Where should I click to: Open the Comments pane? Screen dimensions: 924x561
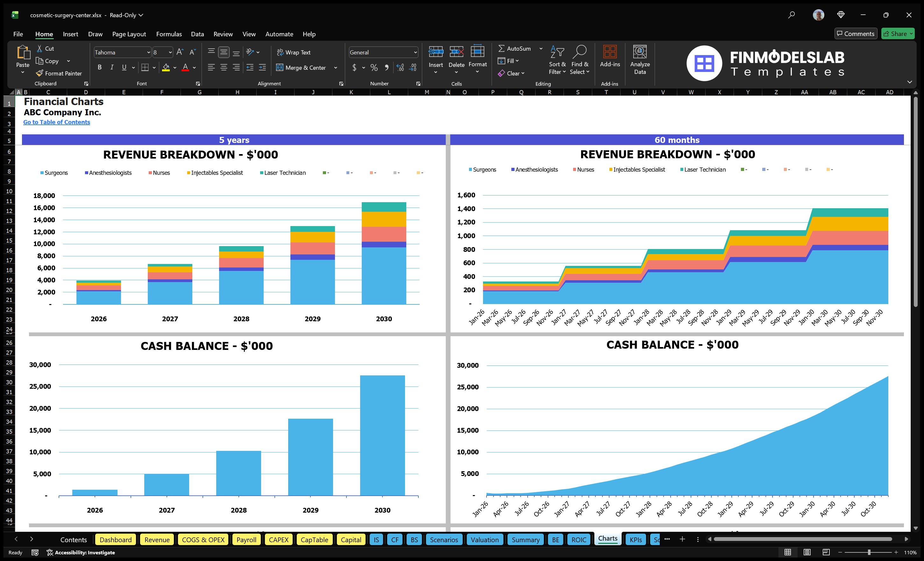pyautogui.click(x=855, y=33)
